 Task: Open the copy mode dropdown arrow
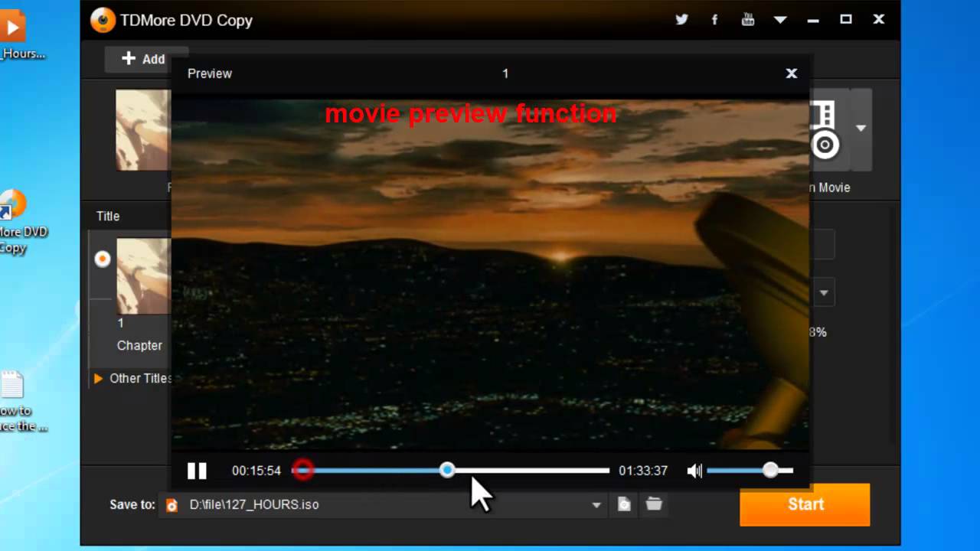point(861,129)
